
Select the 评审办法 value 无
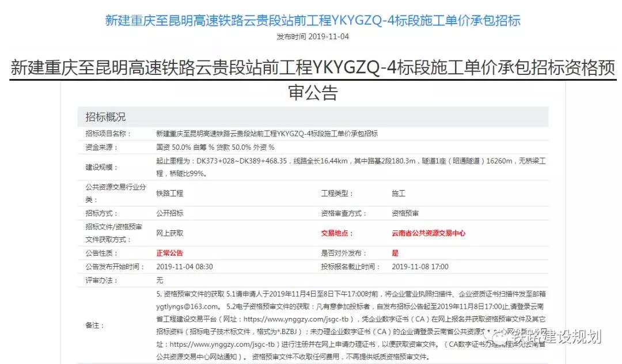[160, 280]
